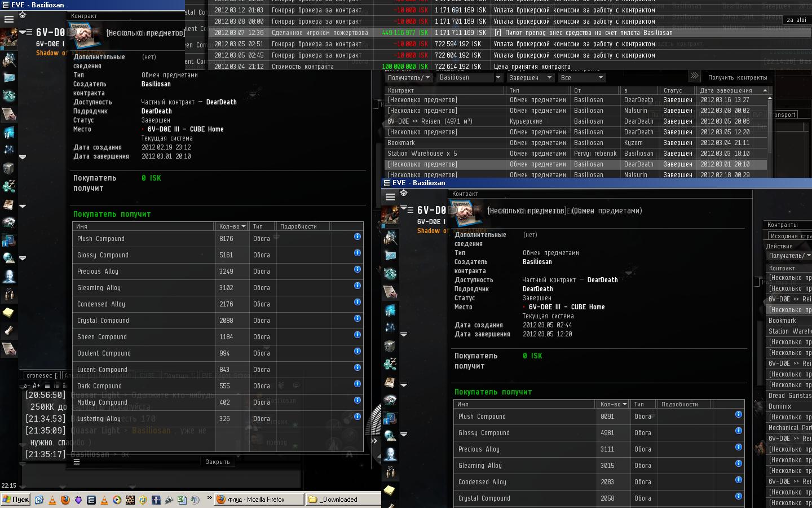Click the 6V-D0E III - CUBE Home location link
The image size is (812, 508).
pos(185,129)
